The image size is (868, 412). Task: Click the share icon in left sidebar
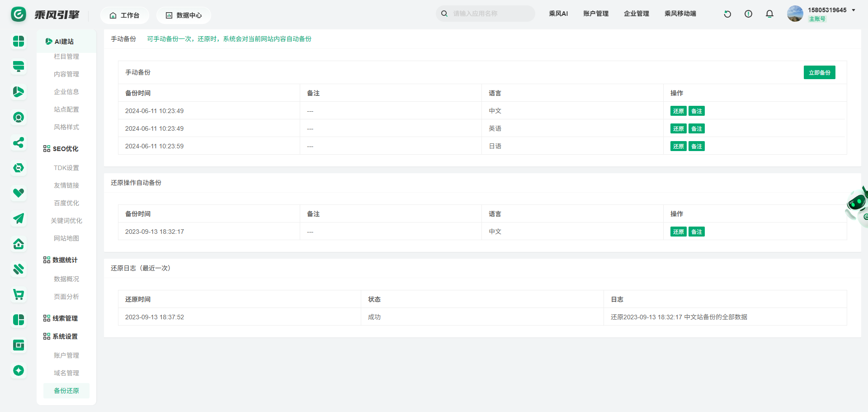tap(19, 143)
